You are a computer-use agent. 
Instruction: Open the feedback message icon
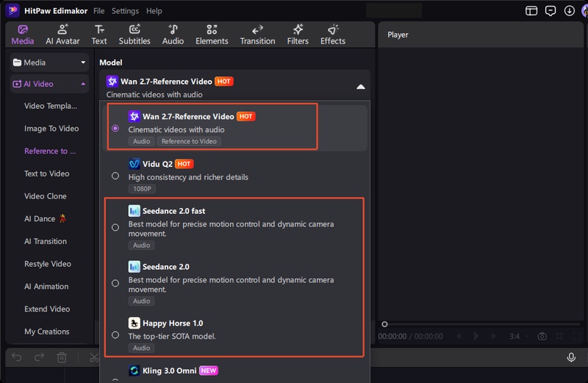pyautogui.click(x=551, y=11)
